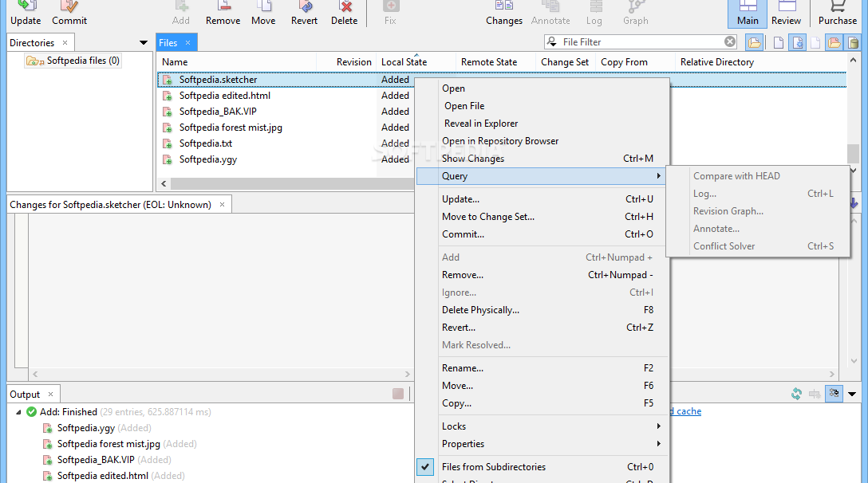
Task: Click the greyed-out icon left of the Output tree toggle
Action: [x=815, y=394]
